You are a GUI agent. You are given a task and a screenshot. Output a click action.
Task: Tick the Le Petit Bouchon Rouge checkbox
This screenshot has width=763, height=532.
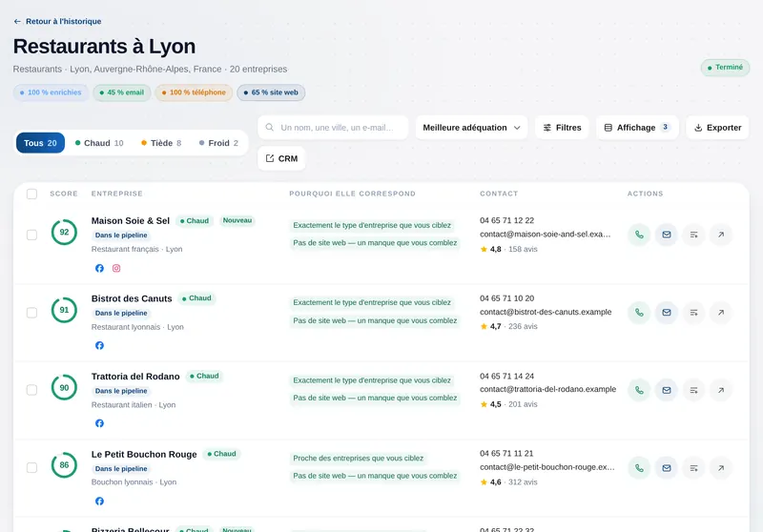coord(32,468)
